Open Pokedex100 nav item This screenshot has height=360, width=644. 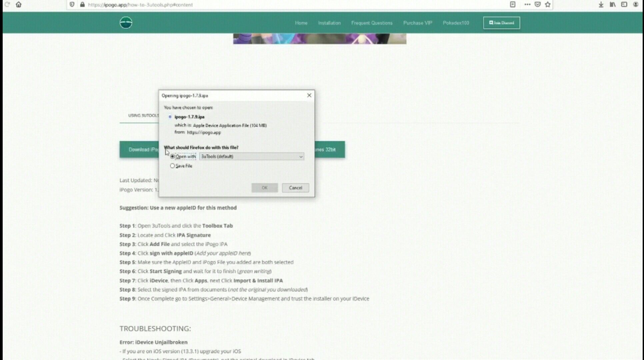click(456, 23)
